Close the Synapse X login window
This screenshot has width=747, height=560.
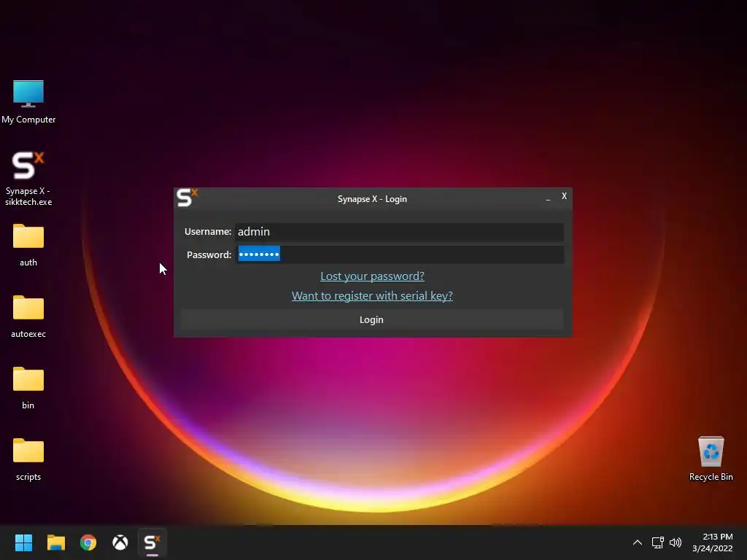tap(564, 196)
